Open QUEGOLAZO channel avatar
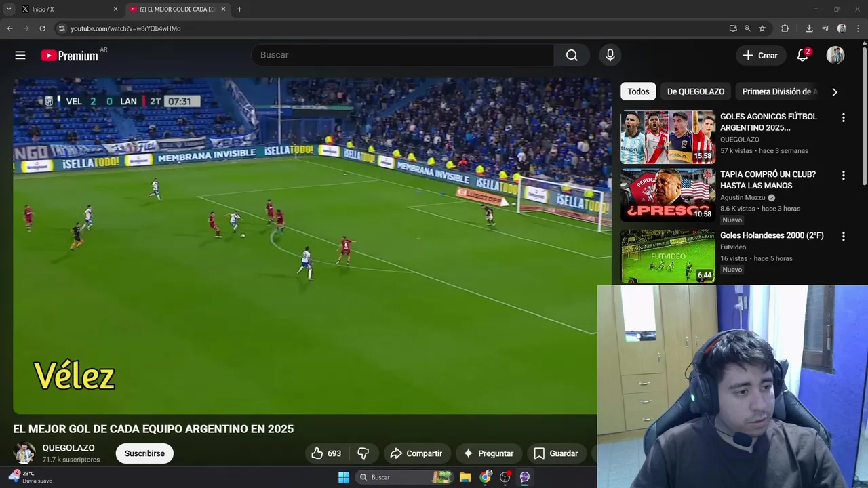Screen dimensions: 868x488 [x=24, y=453]
